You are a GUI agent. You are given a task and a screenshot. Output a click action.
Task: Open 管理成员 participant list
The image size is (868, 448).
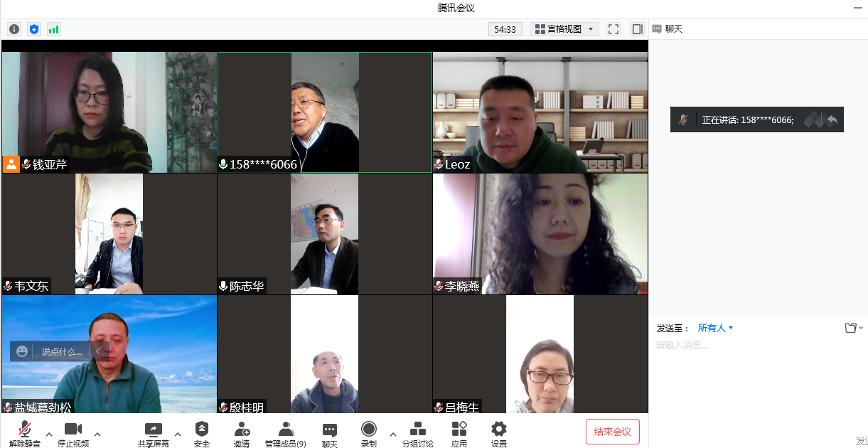(x=286, y=433)
